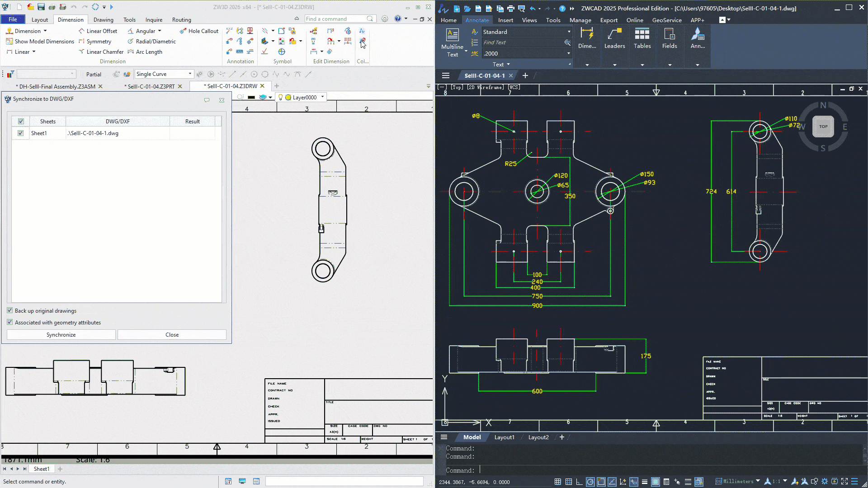Open the Leaders tool in ZWCAD ribbon
This screenshot has height=488, width=868.
[614, 38]
